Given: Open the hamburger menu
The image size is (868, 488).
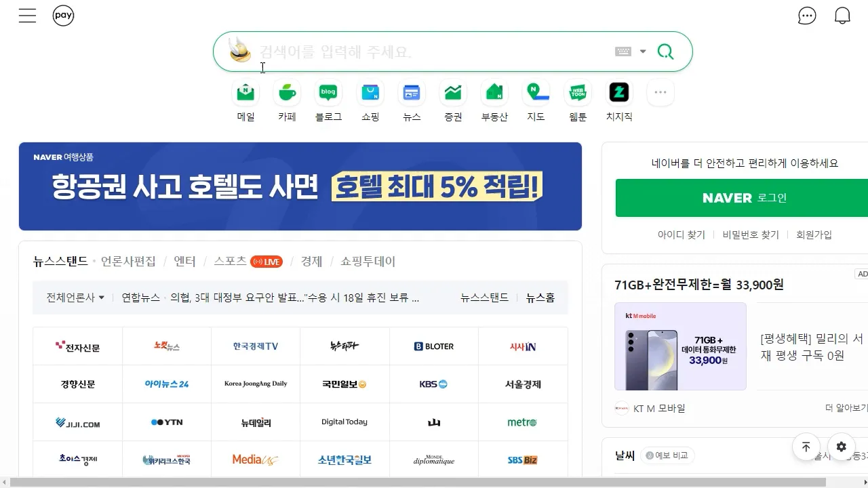Looking at the screenshot, I should coord(27,16).
